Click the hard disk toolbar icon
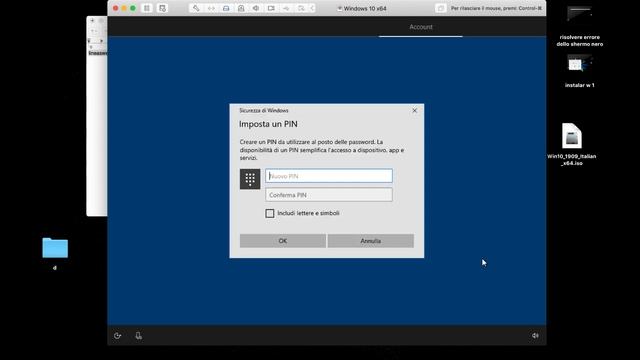The image size is (640, 360). (226, 8)
